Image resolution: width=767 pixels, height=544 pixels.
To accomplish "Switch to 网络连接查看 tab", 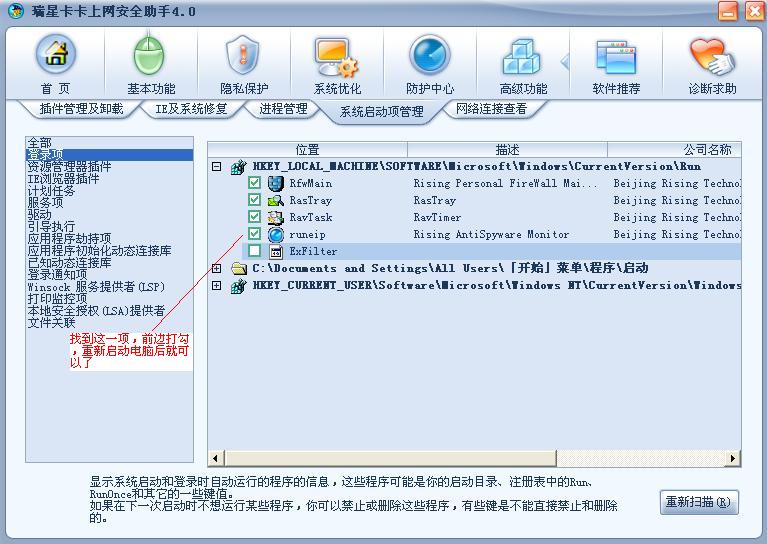I will (491, 109).
